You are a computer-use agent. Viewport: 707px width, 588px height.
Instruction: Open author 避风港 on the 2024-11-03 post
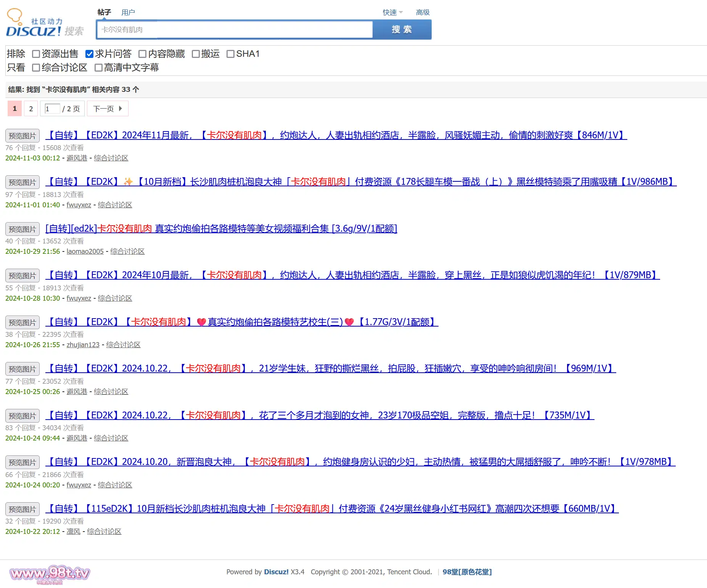click(x=77, y=158)
